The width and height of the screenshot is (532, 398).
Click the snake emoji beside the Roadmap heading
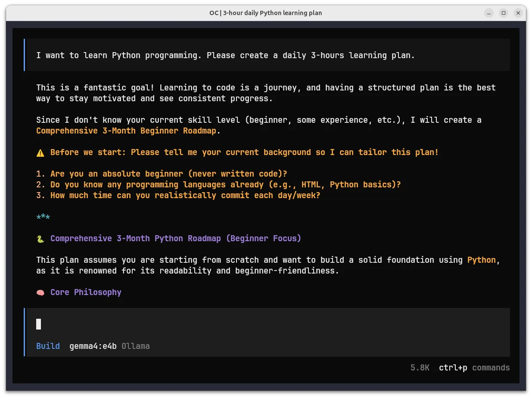click(40, 239)
